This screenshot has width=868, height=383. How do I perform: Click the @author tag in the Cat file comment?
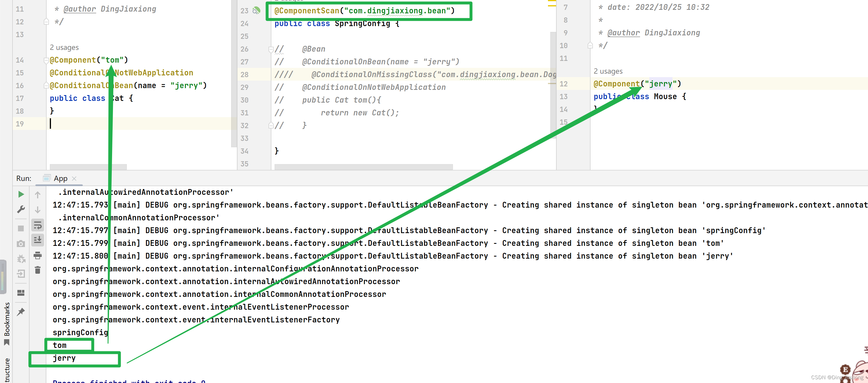pyautogui.click(x=80, y=9)
